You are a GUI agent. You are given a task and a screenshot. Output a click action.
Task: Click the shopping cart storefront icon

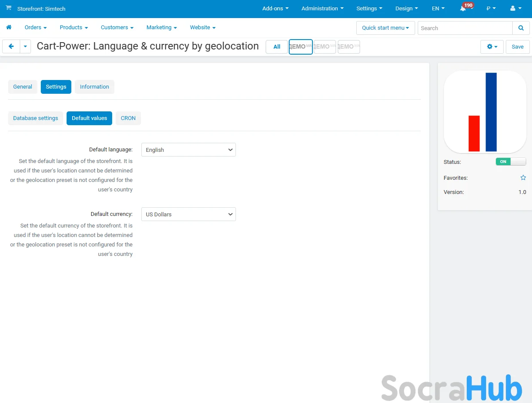tap(9, 8)
